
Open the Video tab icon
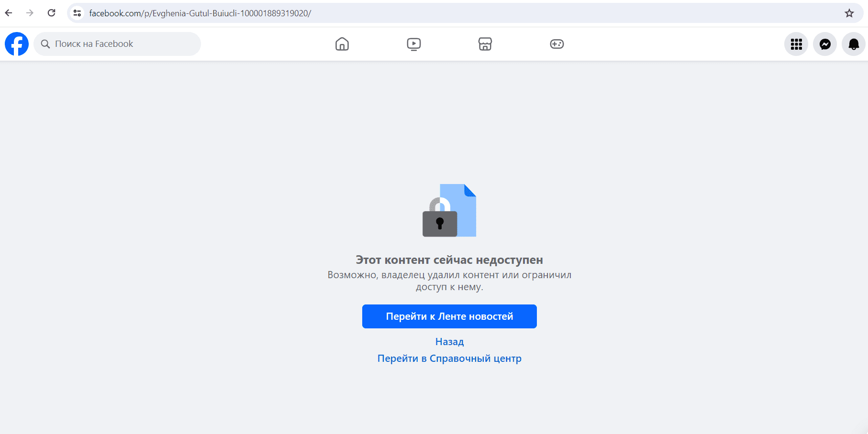[x=413, y=44]
